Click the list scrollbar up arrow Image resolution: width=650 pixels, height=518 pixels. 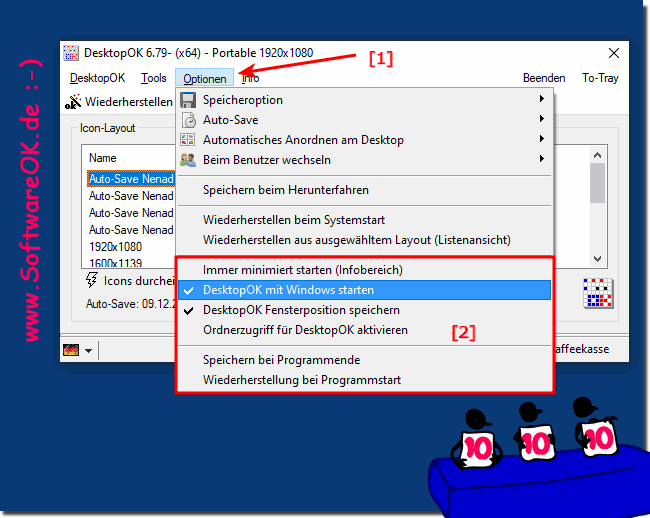(597, 155)
